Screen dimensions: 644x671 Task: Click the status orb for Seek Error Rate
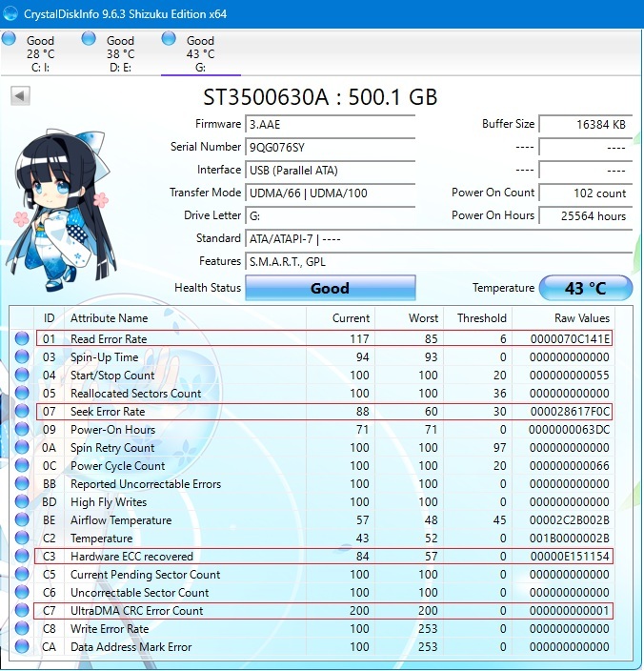click(x=22, y=411)
